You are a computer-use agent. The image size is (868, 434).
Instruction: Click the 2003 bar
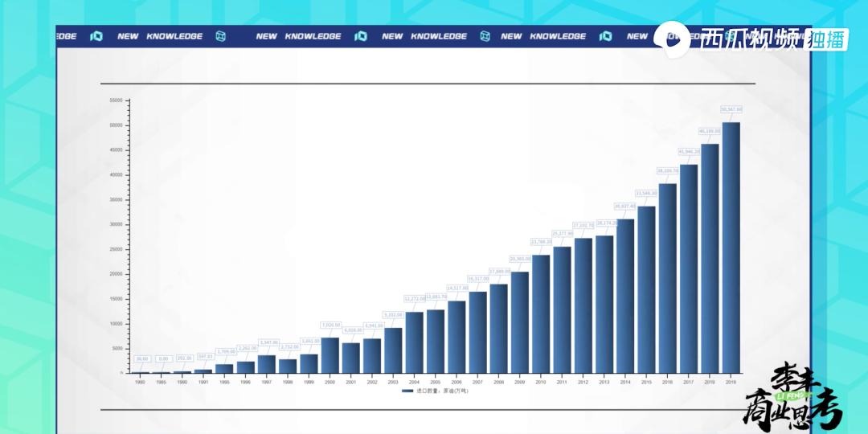pyautogui.click(x=394, y=351)
